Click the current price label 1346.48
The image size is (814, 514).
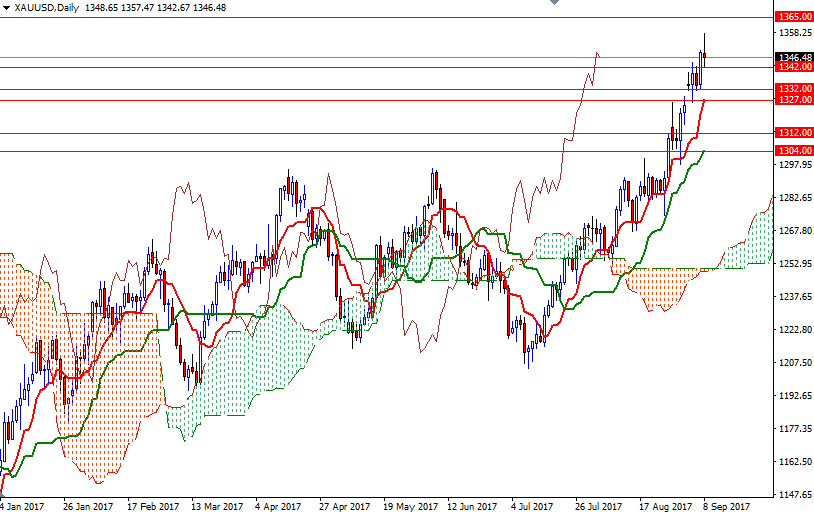(793, 58)
